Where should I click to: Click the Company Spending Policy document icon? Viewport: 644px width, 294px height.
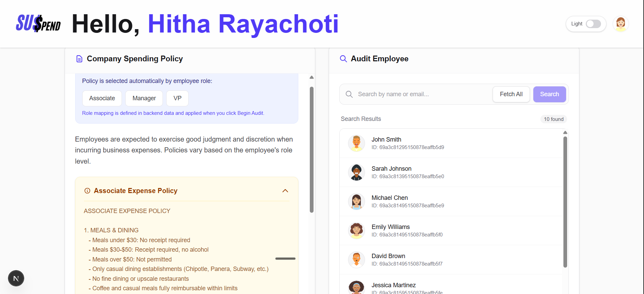tap(79, 59)
